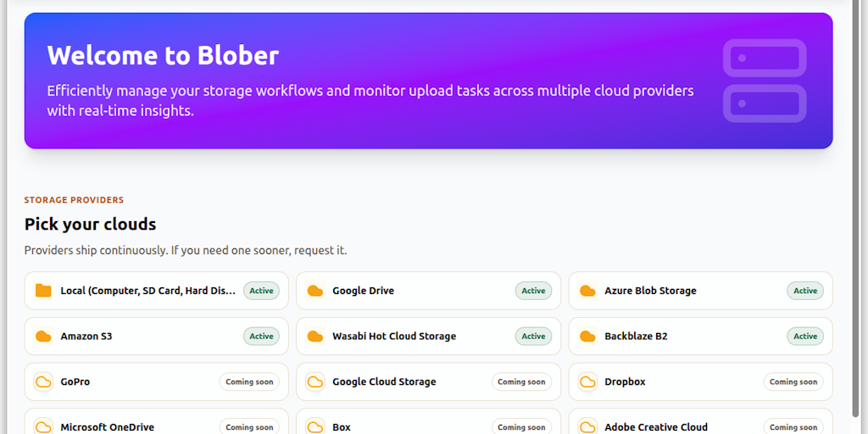This screenshot has width=868, height=434.
Task: Click the vertical page scrollbar thumb
Action: pyautogui.click(x=855, y=209)
